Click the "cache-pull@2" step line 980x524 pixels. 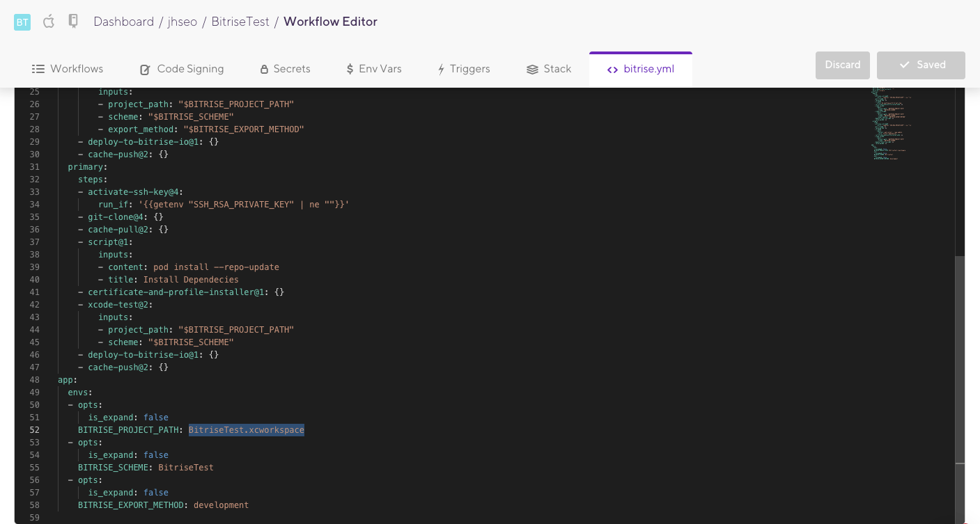pyautogui.click(x=123, y=230)
